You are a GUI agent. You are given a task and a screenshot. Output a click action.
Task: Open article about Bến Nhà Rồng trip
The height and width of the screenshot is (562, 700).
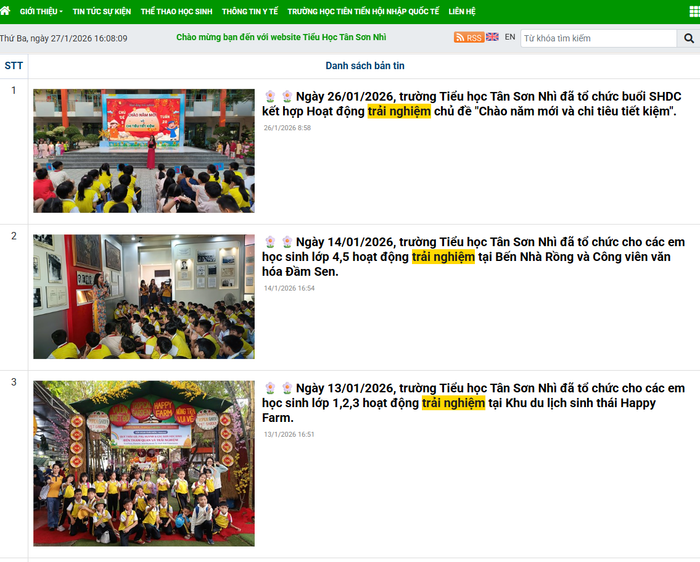(473, 257)
